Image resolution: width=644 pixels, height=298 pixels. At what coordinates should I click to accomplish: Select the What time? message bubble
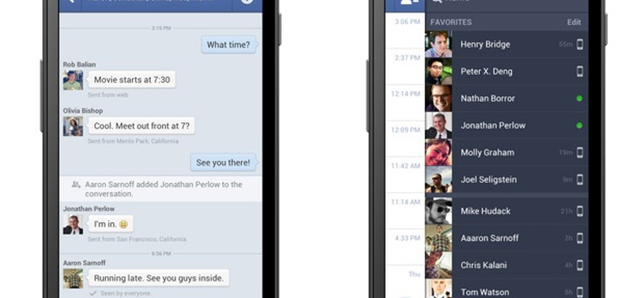click(229, 44)
